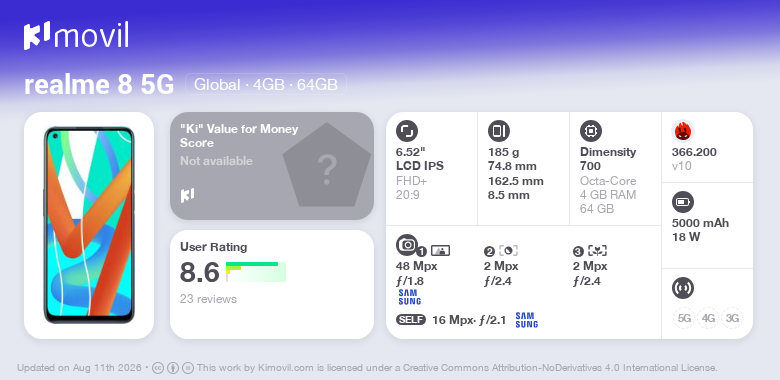
Task: Open the Global · 4GB · 64GB variant selector
Action: point(266,84)
